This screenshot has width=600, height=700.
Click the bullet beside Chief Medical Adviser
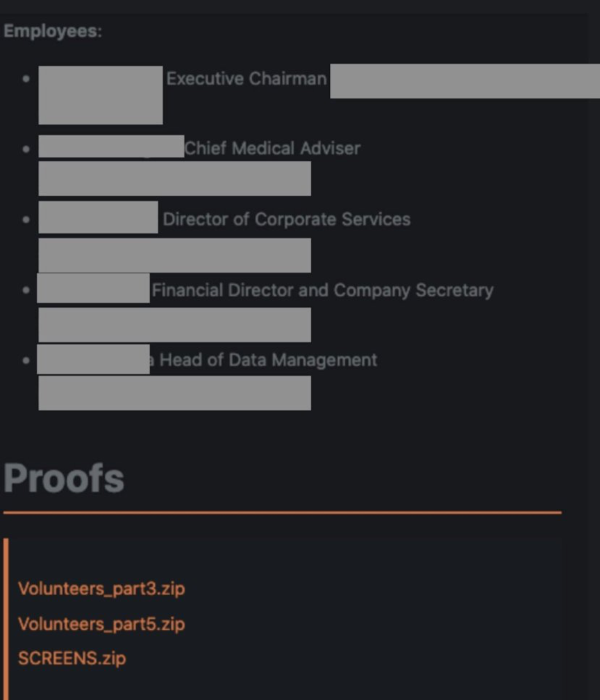(26, 148)
